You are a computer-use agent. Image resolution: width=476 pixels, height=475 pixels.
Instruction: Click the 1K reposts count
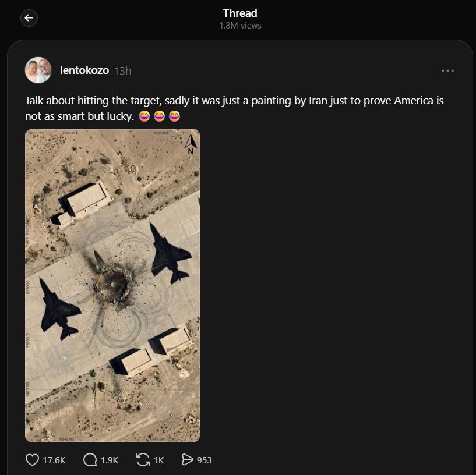(x=158, y=460)
